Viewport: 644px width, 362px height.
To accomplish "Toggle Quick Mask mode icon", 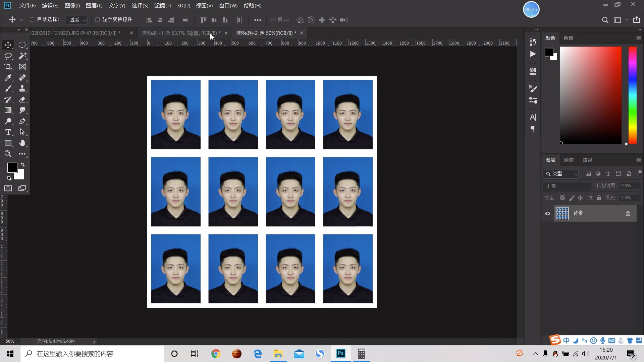I will coord(8,188).
